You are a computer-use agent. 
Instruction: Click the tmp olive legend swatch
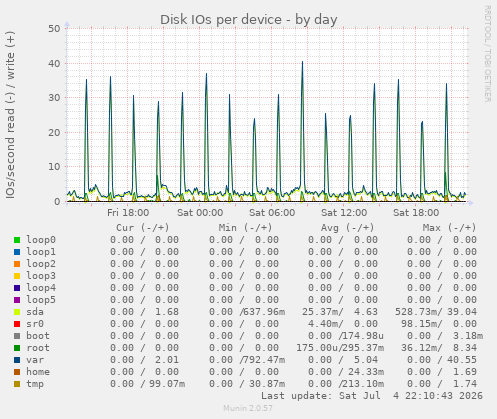[17, 384]
